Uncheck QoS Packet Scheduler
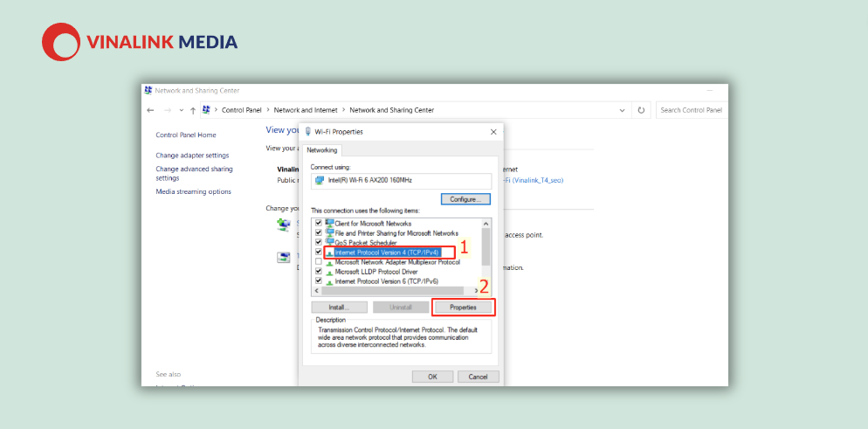Viewport: 868px width, 429px height. click(319, 242)
